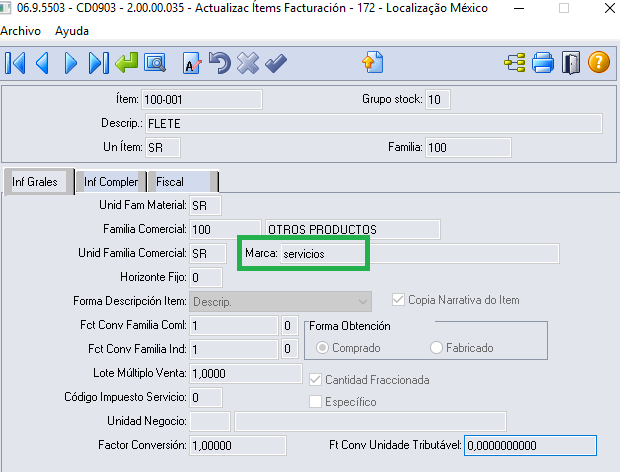Click the Familia Comercial code field
Image resolution: width=620 pixels, height=472 pixels.
click(x=225, y=229)
